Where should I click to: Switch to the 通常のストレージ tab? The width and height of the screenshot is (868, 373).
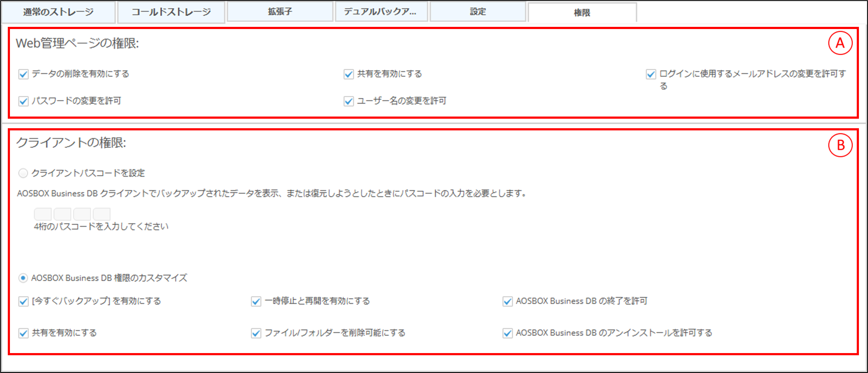58,12
